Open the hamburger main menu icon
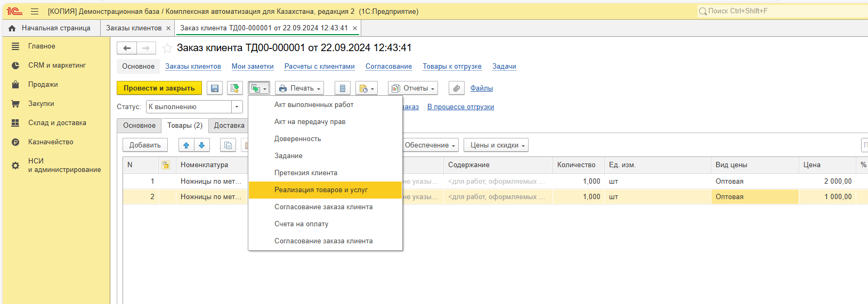 [x=35, y=11]
